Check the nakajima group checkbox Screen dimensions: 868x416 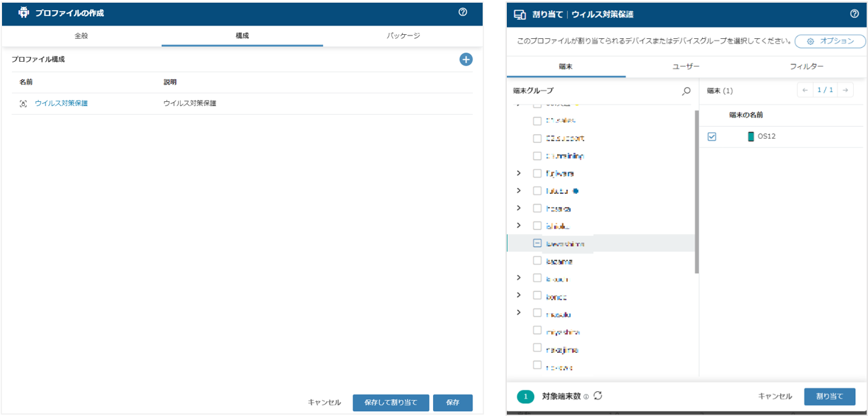(537, 348)
